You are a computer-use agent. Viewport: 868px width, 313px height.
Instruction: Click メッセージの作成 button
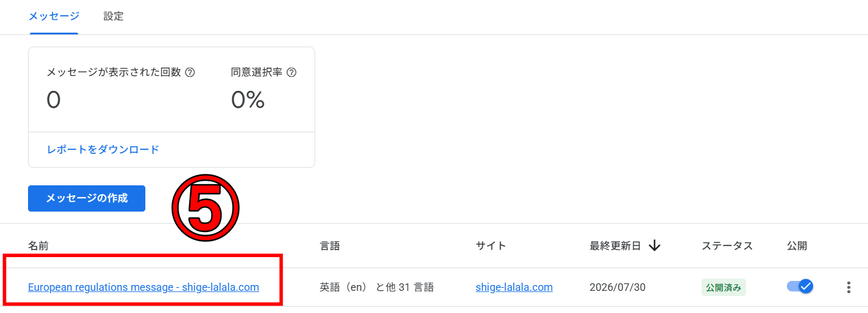pos(86,198)
